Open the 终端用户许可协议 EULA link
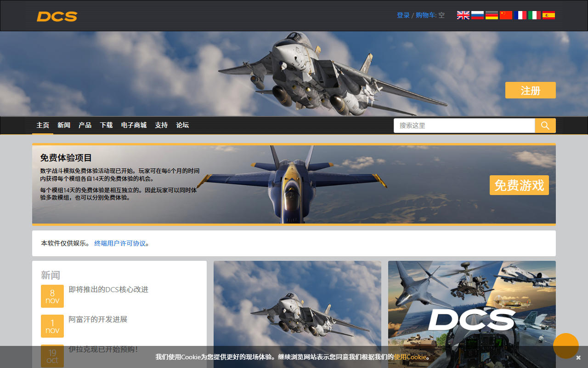588x368 pixels. [120, 243]
